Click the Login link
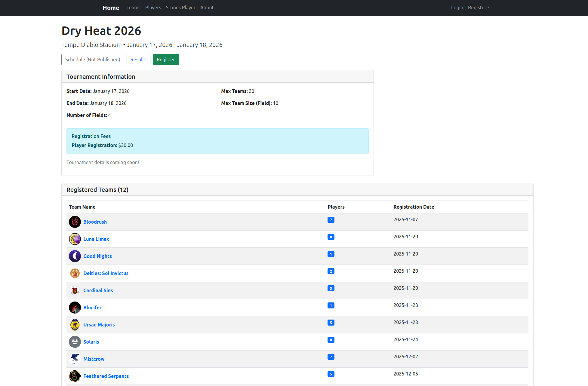The image size is (588, 386). click(x=457, y=8)
